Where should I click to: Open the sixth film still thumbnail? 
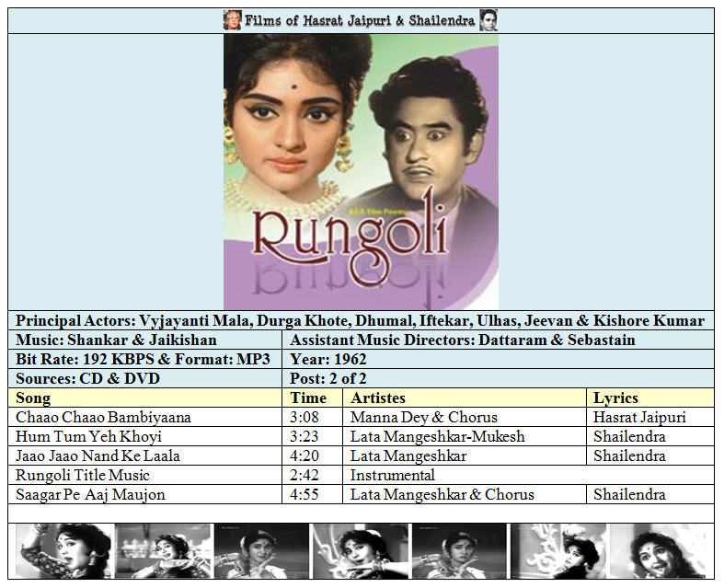(558, 551)
